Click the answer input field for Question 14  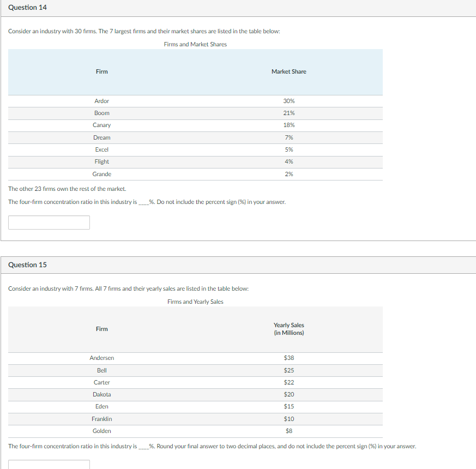click(49, 222)
